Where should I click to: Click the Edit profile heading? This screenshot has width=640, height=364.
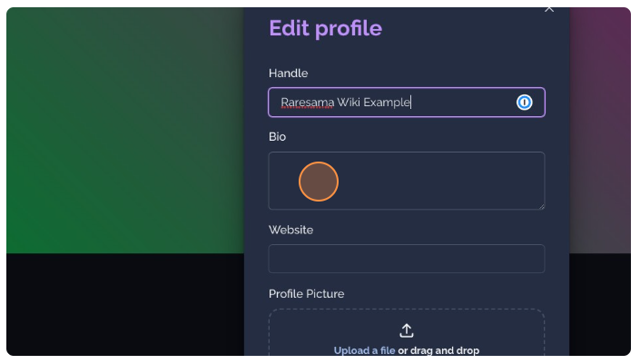(325, 28)
